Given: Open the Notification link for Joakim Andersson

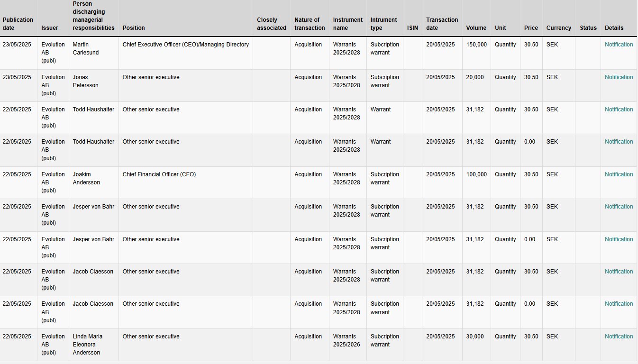Looking at the screenshot, I should pos(619,174).
